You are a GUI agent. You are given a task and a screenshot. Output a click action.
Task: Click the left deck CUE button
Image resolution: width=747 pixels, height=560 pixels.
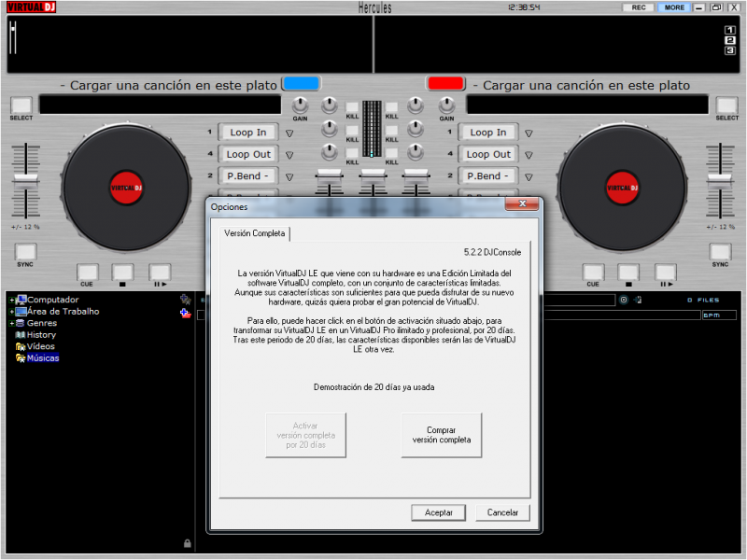pyautogui.click(x=87, y=273)
